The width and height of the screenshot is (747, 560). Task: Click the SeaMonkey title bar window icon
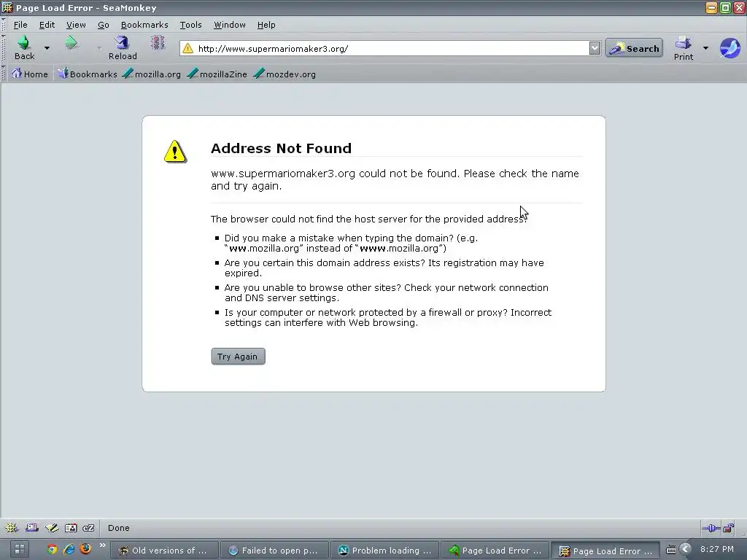pyautogui.click(x=7, y=7)
